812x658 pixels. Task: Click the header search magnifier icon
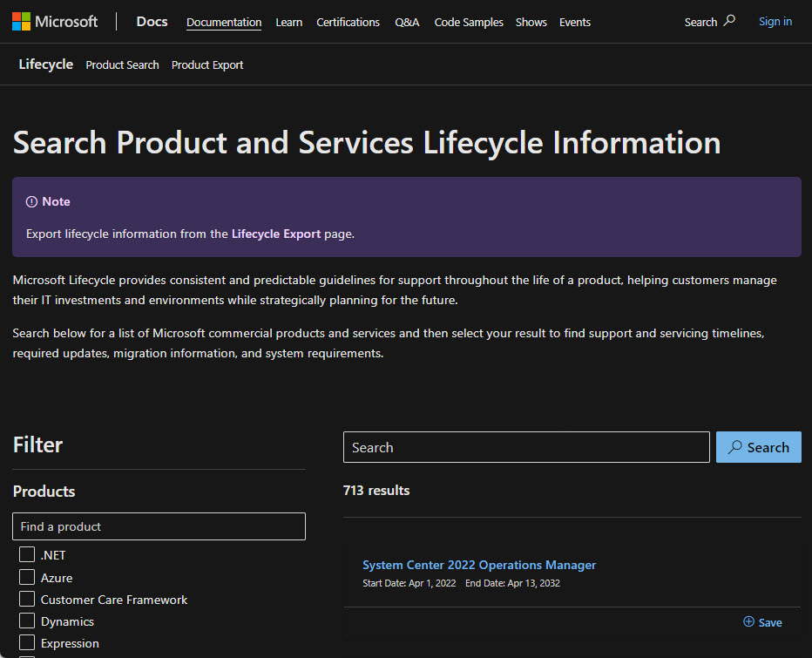tap(729, 21)
